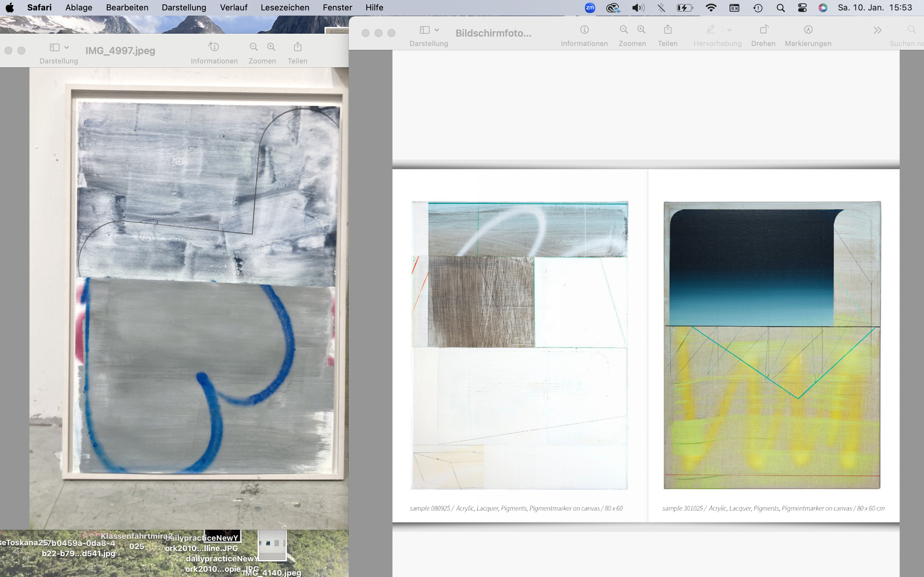
Task: Toggle sidebar view in Bildschirmfoto window
Action: pos(425,30)
